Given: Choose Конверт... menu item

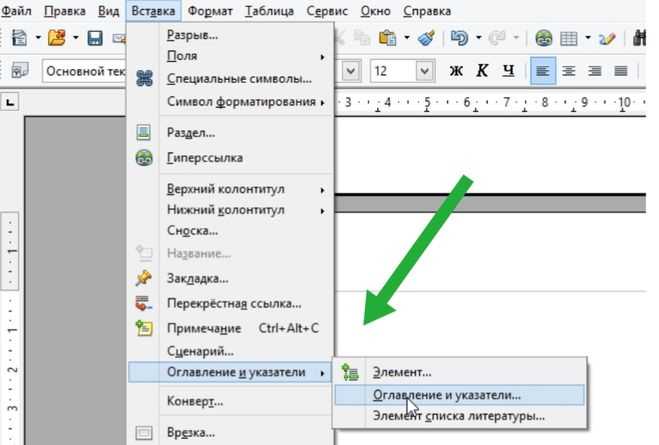Looking at the screenshot, I should coord(230,401).
